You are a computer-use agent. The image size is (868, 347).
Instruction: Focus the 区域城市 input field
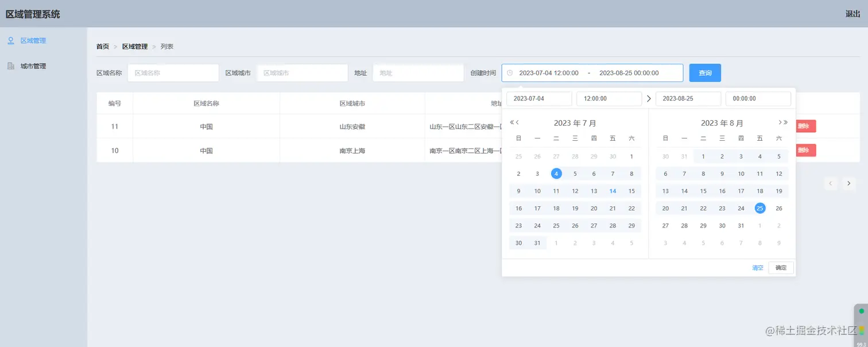[303, 73]
